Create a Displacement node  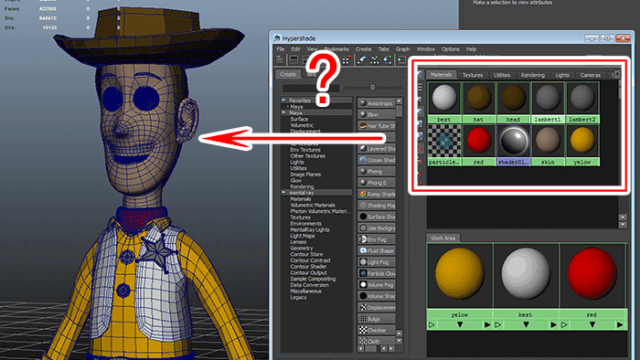coord(376,307)
